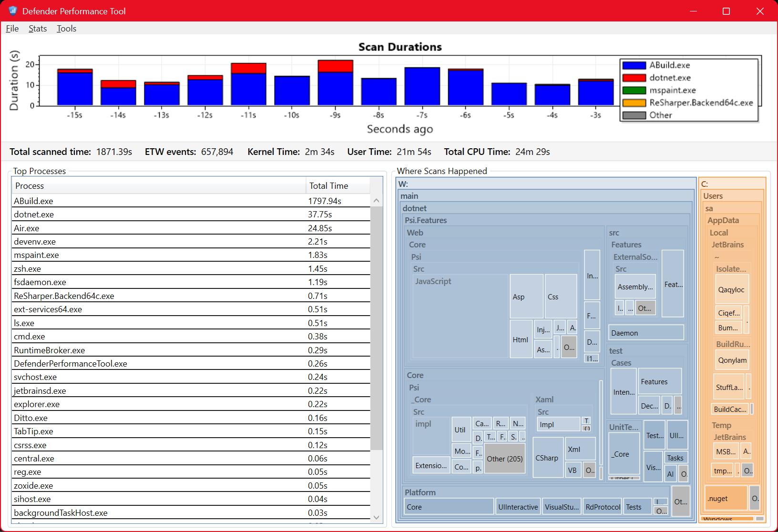Select the JavaScript treemap block
Viewport: 778px width, 532px height.
[460, 317]
